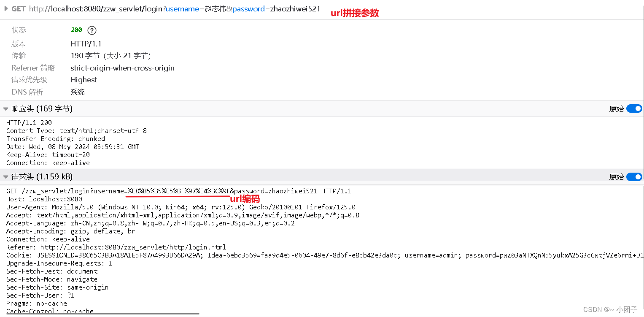Screen dimensions: 644x317
Task: Click the Content-Type response header line
Action: coord(76,131)
